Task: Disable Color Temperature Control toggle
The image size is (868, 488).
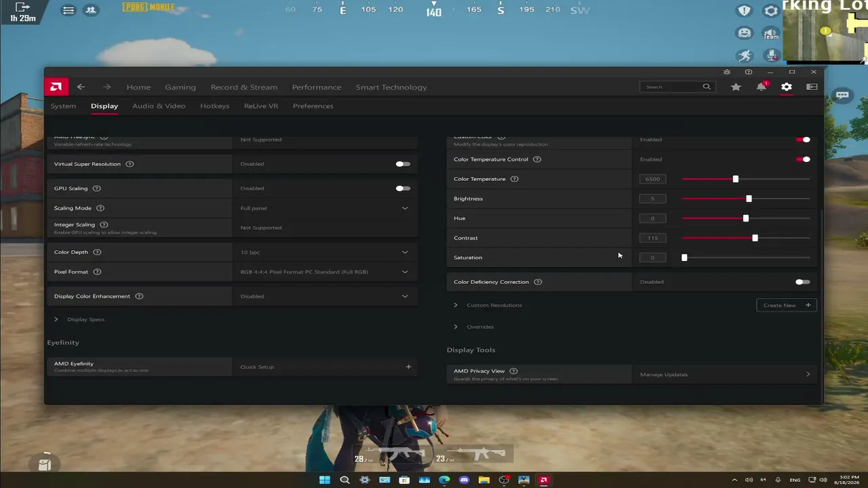Action: (x=803, y=159)
